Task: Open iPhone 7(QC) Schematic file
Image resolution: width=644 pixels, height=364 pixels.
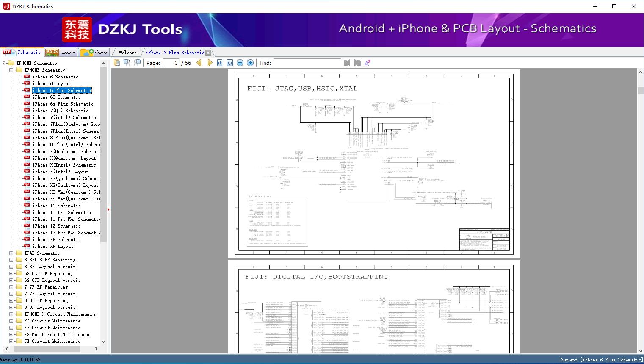Action: click(60, 111)
